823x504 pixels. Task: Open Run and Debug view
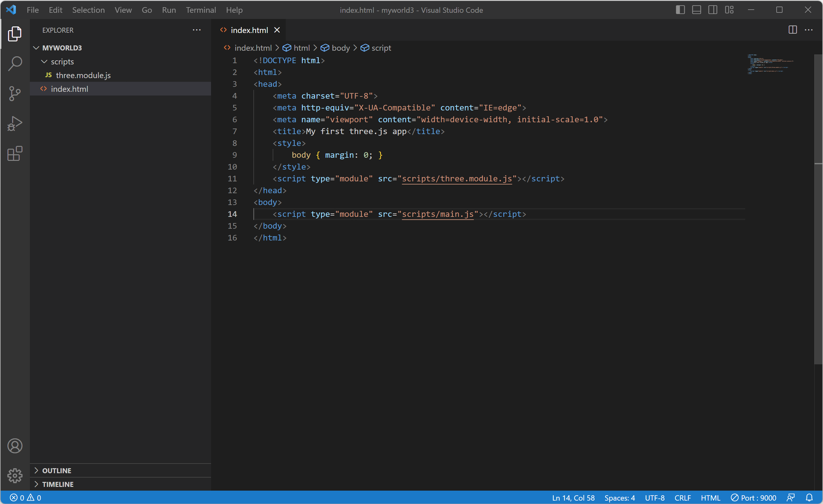point(15,124)
